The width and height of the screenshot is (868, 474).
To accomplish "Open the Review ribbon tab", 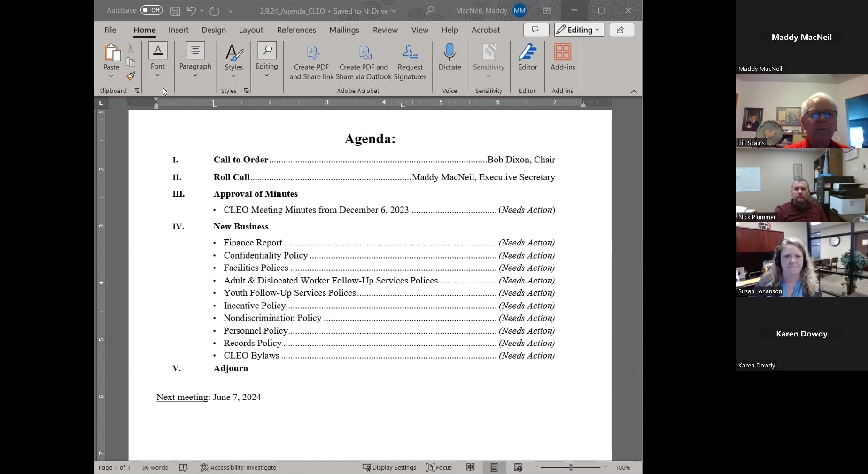I will tap(385, 30).
